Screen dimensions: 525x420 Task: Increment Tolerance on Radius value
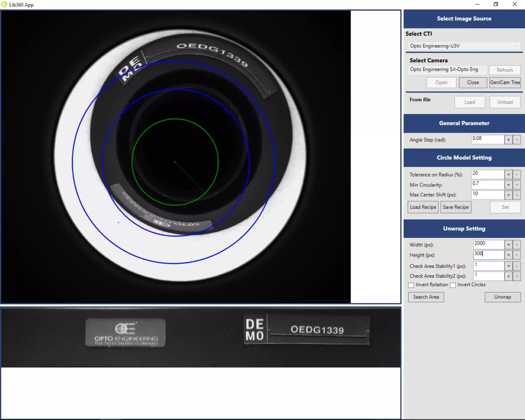click(x=508, y=175)
